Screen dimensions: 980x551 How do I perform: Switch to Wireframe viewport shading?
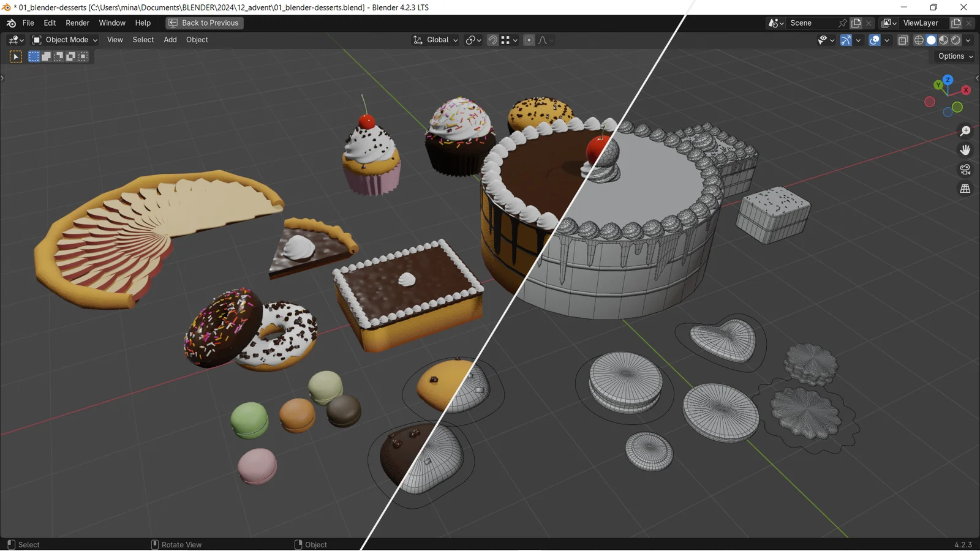(918, 40)
